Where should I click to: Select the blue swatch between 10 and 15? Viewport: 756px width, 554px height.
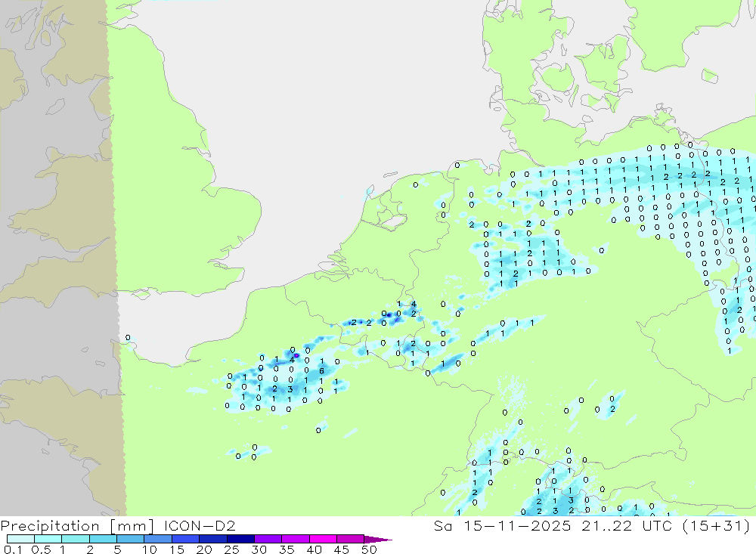tap(158, 539)
